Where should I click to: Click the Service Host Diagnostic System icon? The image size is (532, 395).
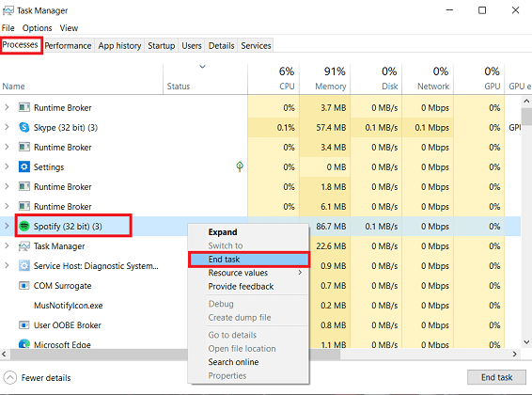[23, 266]
